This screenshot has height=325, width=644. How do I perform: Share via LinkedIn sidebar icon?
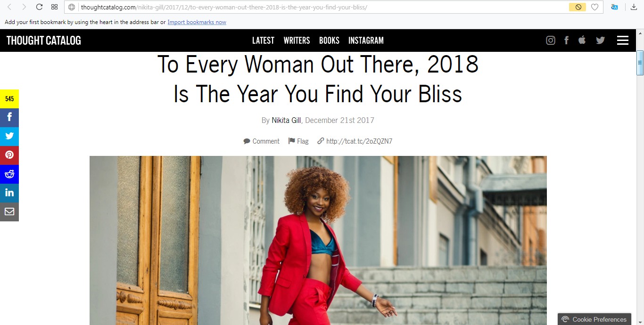point(9,193)
